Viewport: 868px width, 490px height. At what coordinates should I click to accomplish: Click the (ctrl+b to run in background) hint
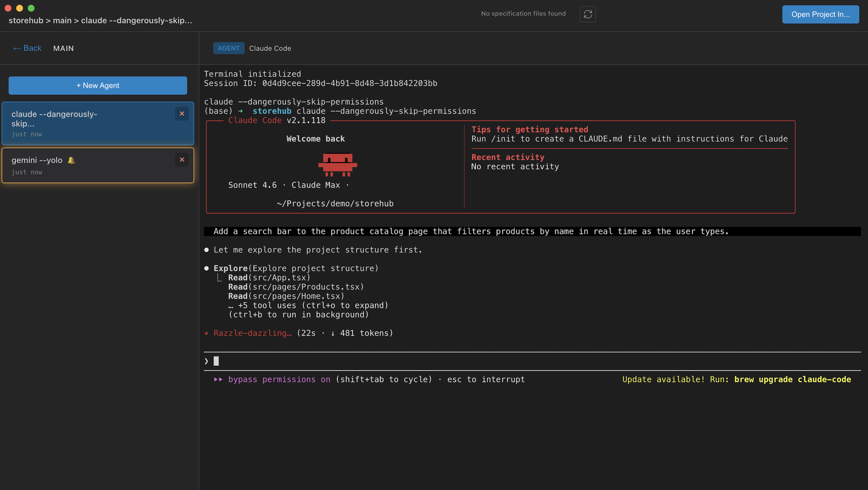[298, 314]
